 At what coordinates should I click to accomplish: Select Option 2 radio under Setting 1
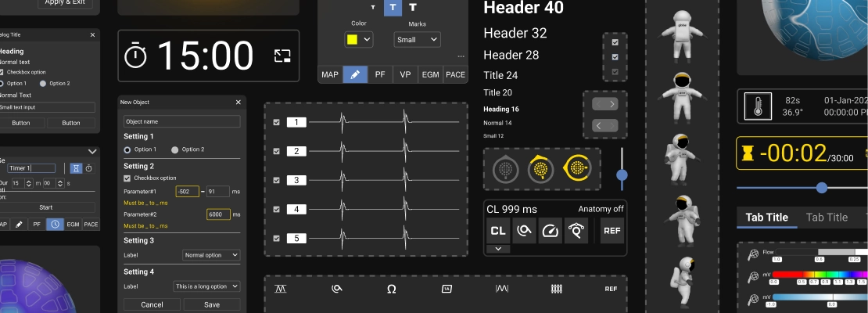tap(175, 149)
